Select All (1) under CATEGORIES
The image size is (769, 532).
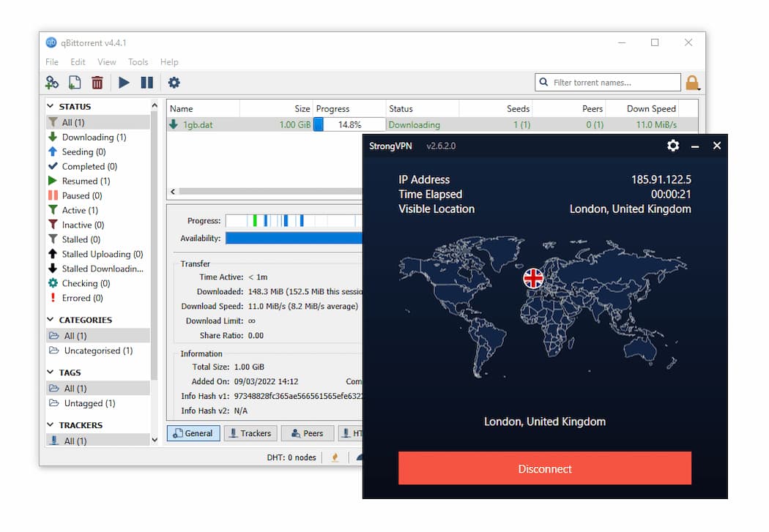point(97,336)
